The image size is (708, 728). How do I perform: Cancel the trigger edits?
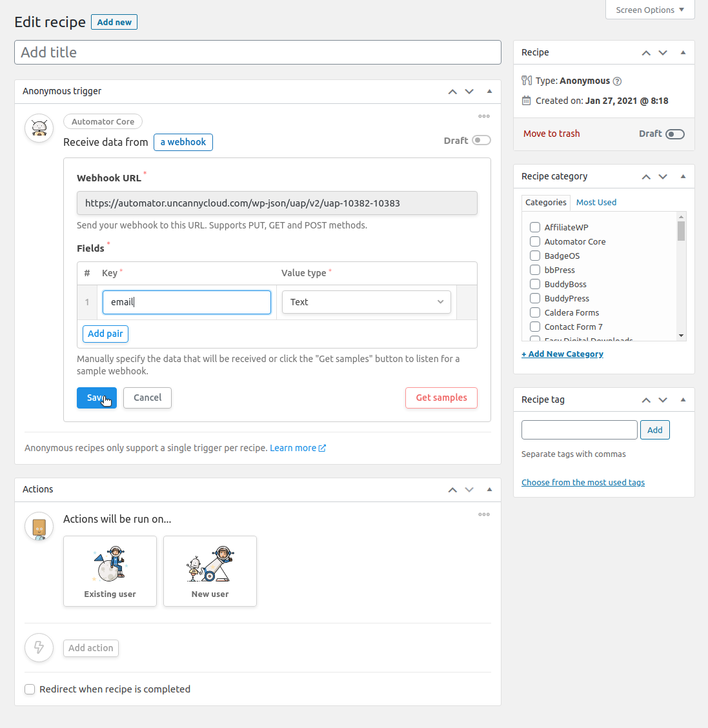(x=148, y=398)
